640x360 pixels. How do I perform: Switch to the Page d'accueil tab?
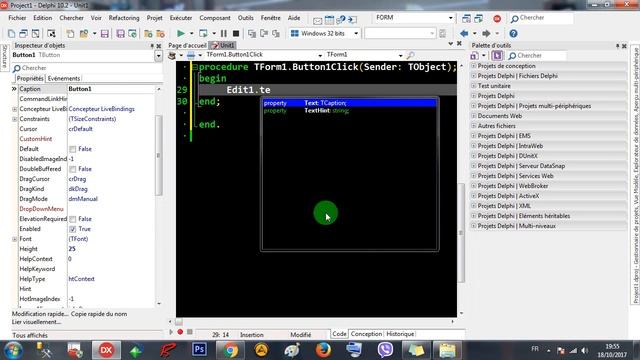[187, 45]
